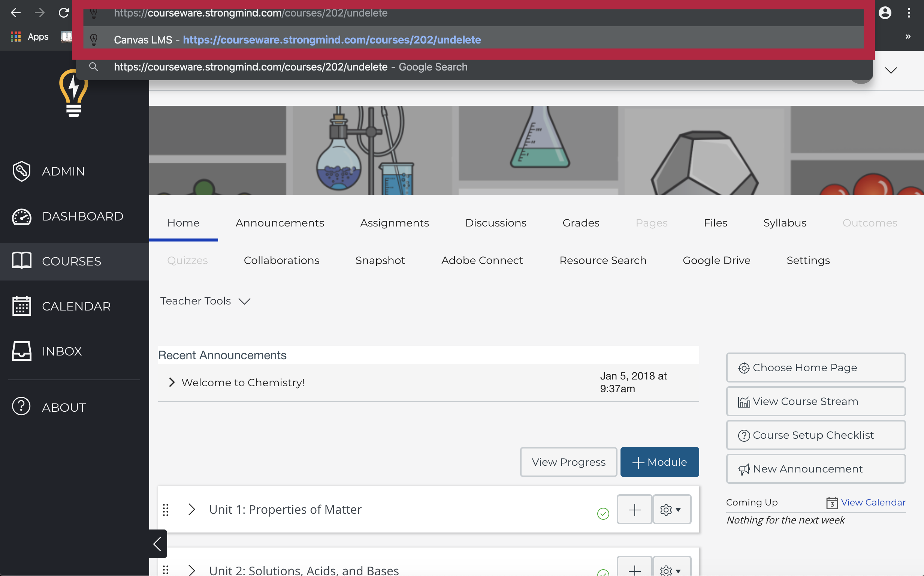
Task: Click the Dashboard speedometer icon
Action: pyautogui.click(x=22, y=217)
